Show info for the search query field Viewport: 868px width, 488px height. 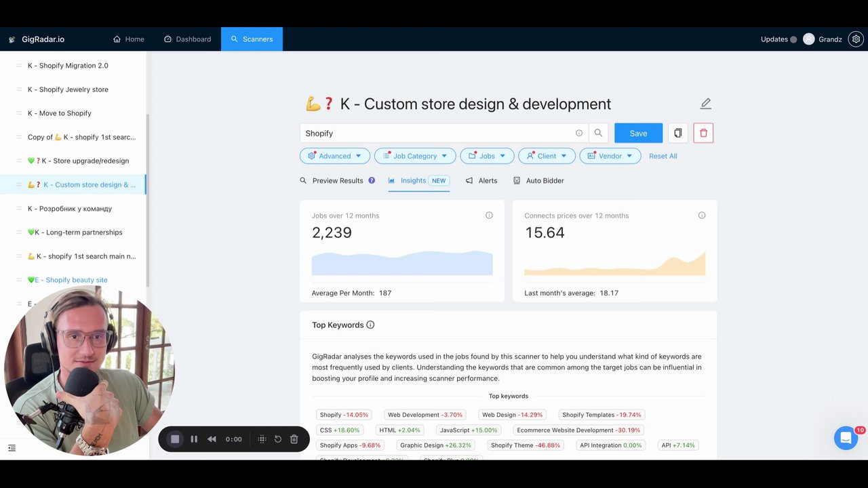579,134
